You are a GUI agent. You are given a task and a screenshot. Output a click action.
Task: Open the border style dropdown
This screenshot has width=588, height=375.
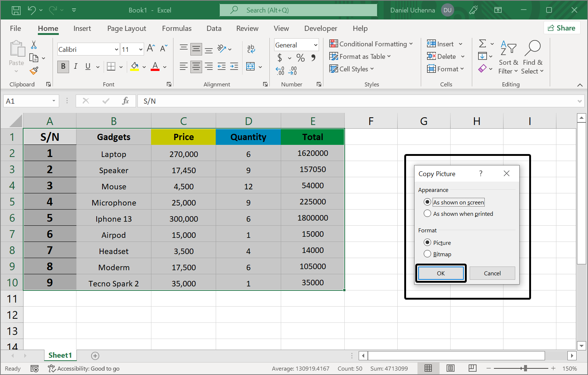(x=121, y=67)
